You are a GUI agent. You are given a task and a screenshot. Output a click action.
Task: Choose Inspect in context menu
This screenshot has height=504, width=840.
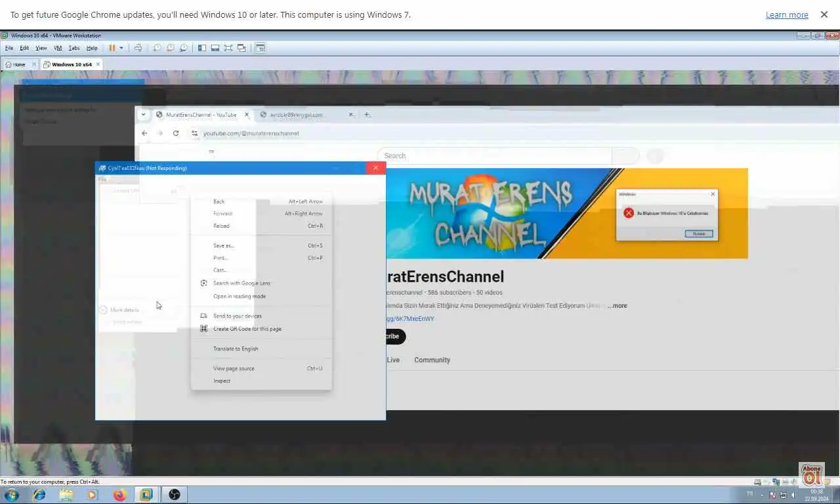pos(261,381)
